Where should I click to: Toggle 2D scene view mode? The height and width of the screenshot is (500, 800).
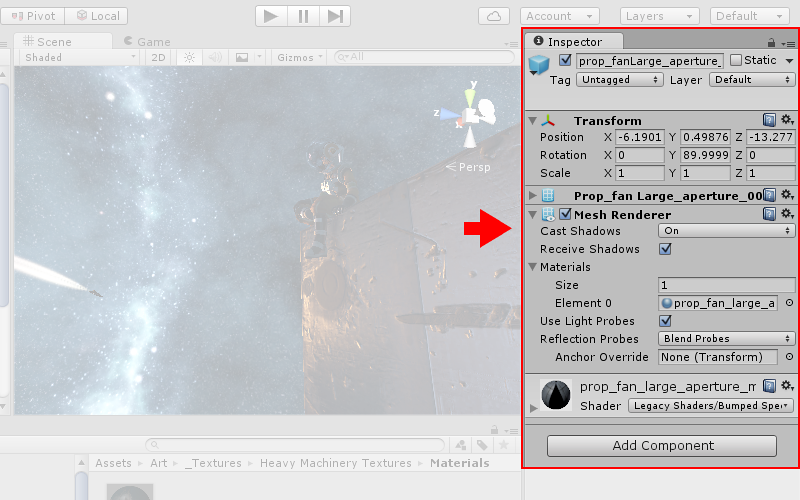158,58
